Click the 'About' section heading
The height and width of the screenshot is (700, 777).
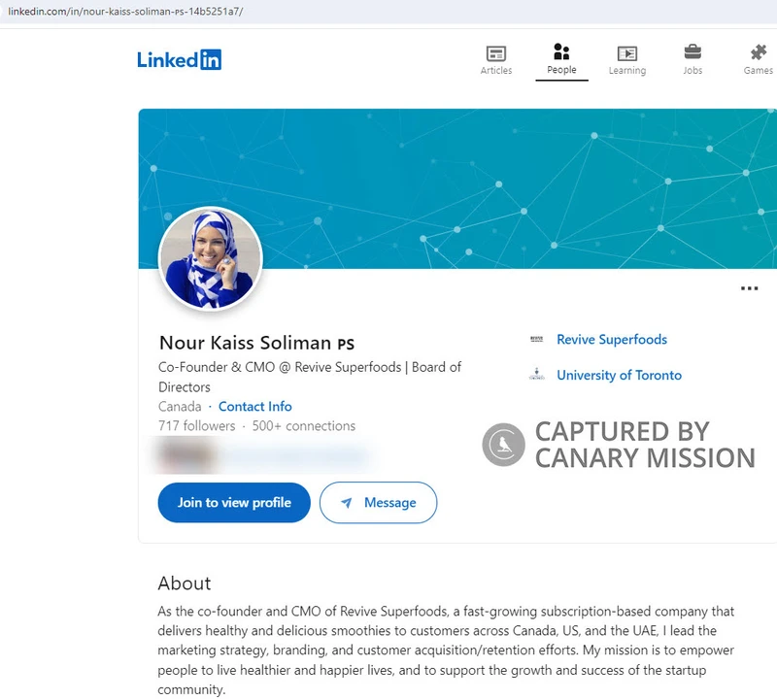185,583
